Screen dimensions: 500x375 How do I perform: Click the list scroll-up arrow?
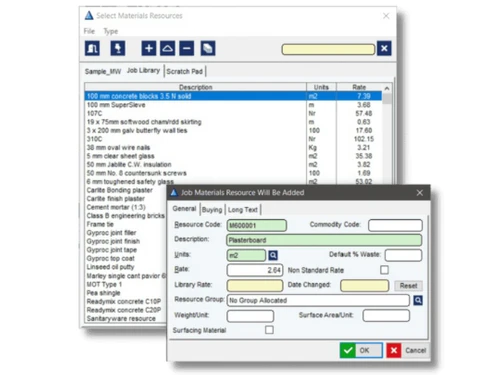click(x=387, y=88)
